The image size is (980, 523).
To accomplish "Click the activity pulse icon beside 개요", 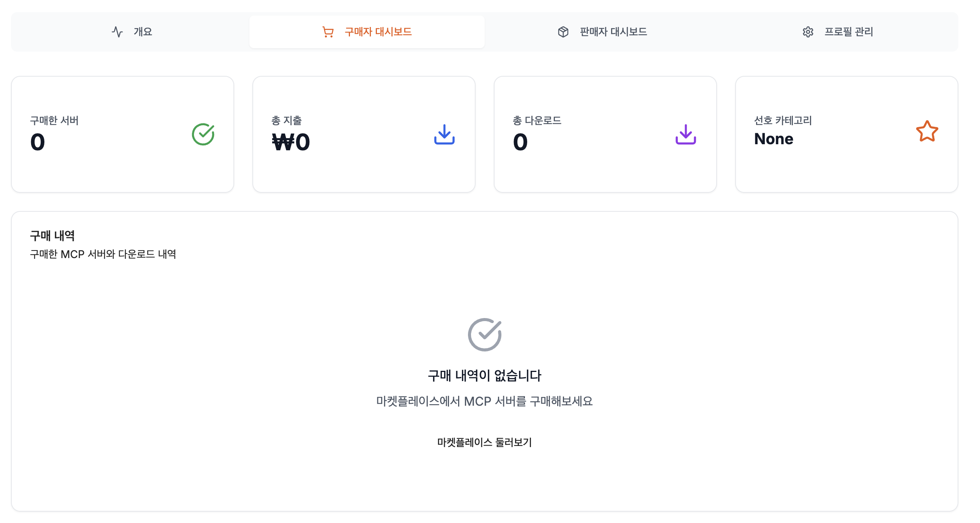I will (118, 32).
